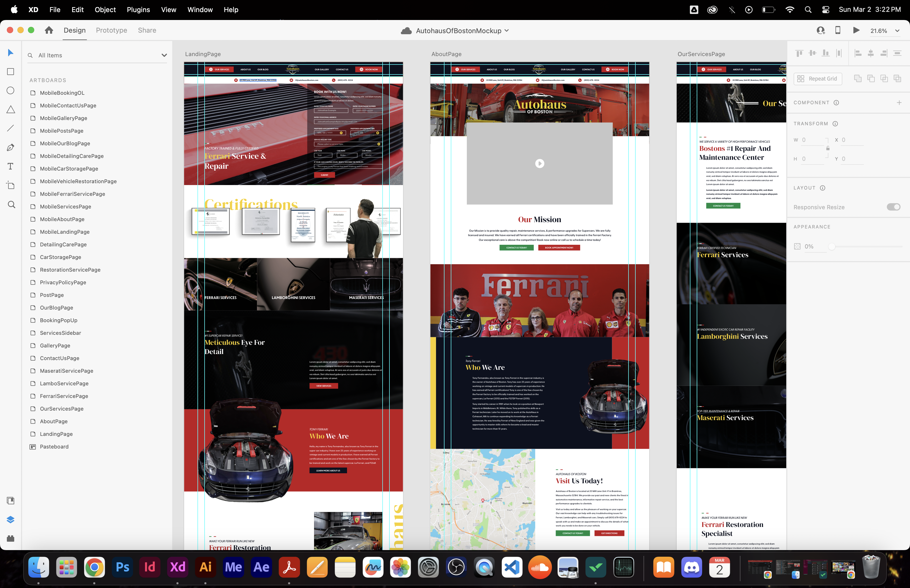The width and height of the screenshot is (910, 588).
Task: Switch to the Prototype tab
Action: [111, 31]
